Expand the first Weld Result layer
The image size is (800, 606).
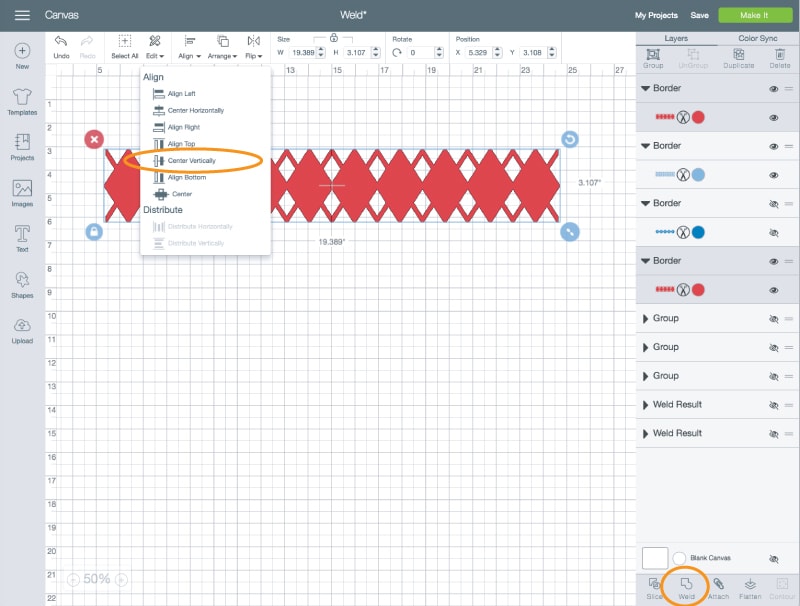[x=645, y=405]
